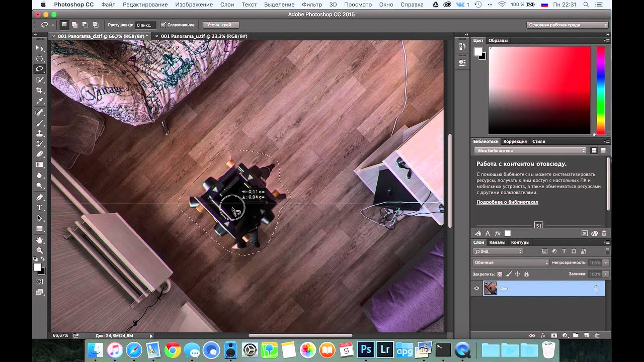
Task: Select the Path Selection tool
Action: pyautogui.click(x=40, y=218)
